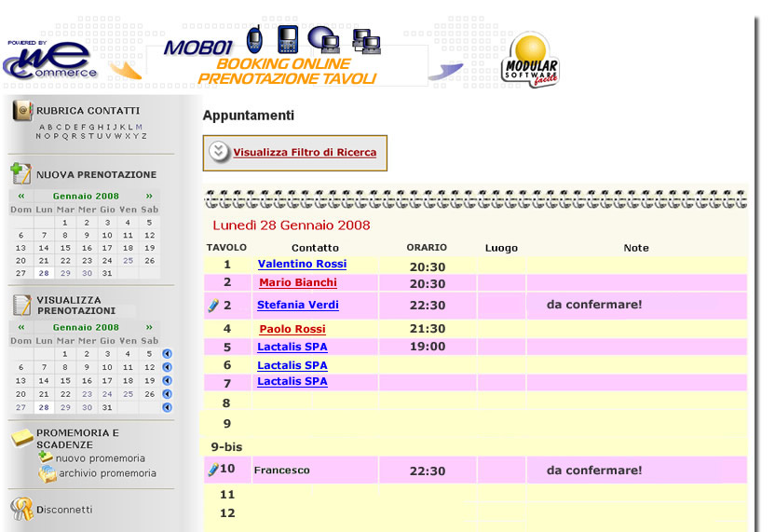Click the networked computers icon in header
The width and height of the screenshot is (775, 532).
coord(366,41)
